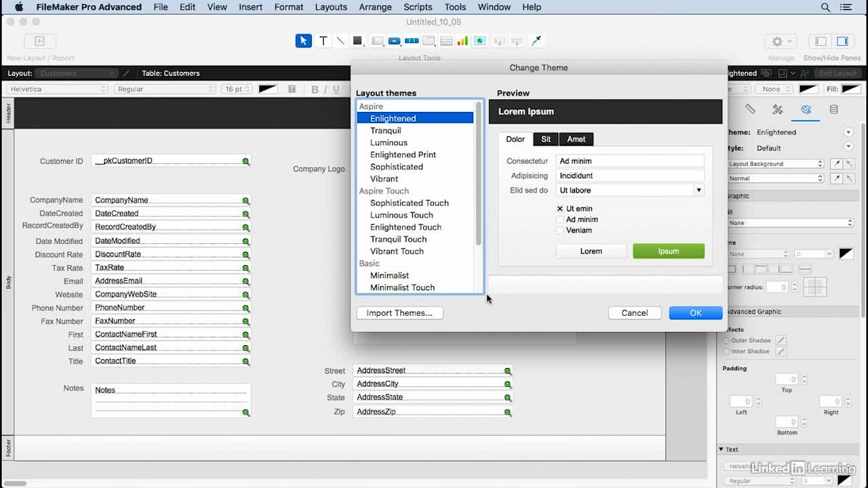Click the green Ipsum preview button
This screenshot has width=868, height=488.
click(x=669, y=251)
